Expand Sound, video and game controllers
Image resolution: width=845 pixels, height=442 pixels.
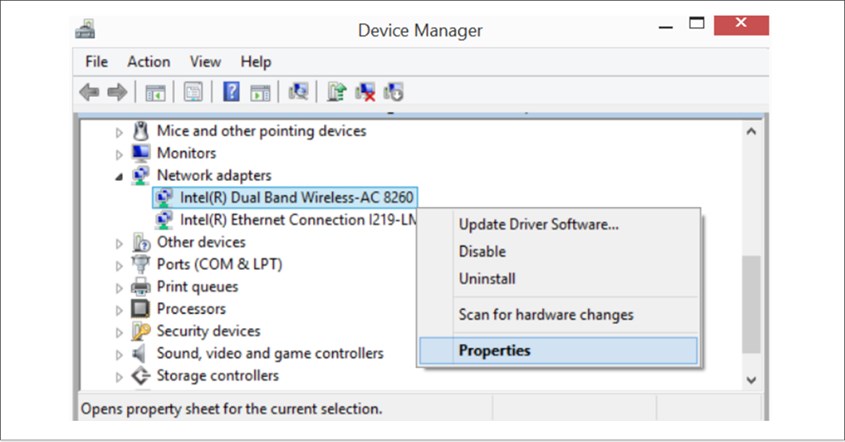click(x=119, y=355)
